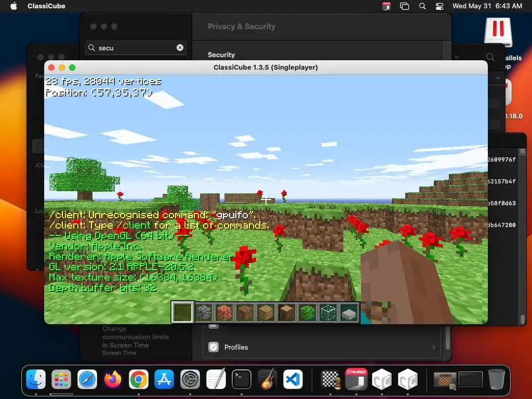Clear the 'secu' search in System Settings

coord(180,48)
